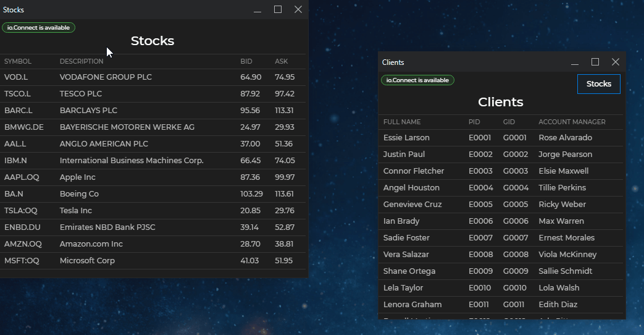
Task: Close the Clients window
Action: point(616,62)
